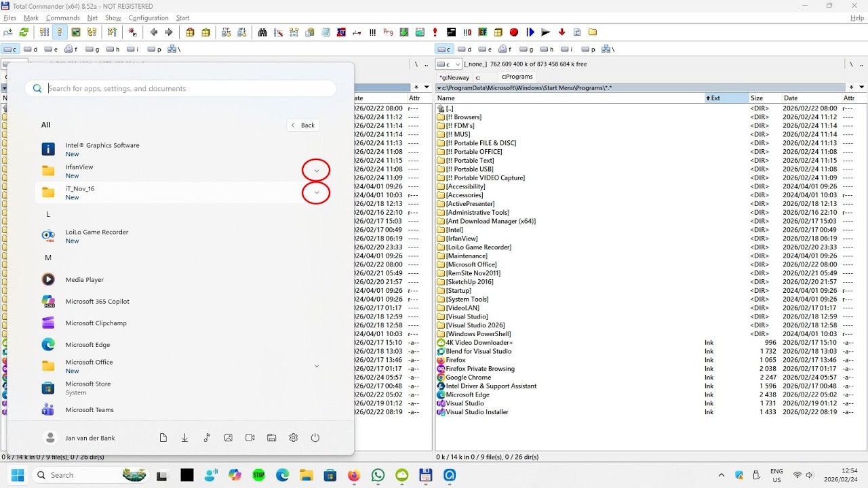
Task: Select drive e in right drive bar
Action: tap(485, 49)
